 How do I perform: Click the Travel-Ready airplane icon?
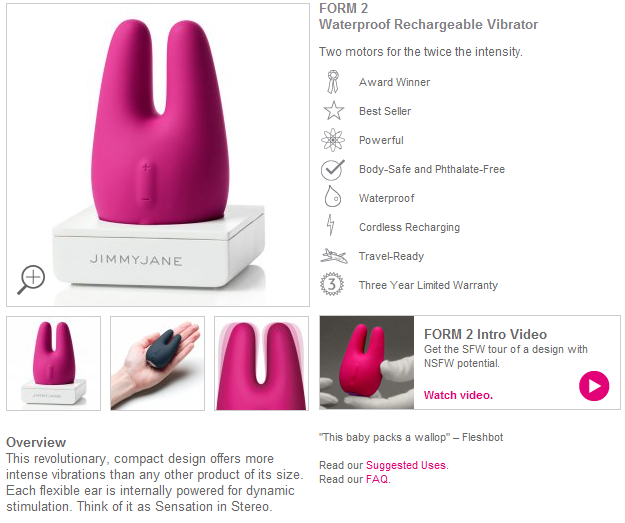click(x=334, y=256)
